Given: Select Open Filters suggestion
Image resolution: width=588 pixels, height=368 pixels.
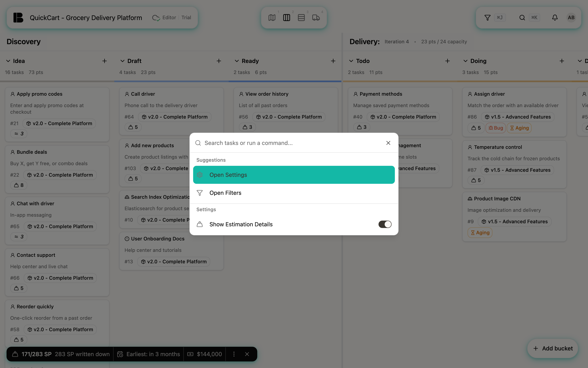Looking at the screenshot, I should pos(294,193).
